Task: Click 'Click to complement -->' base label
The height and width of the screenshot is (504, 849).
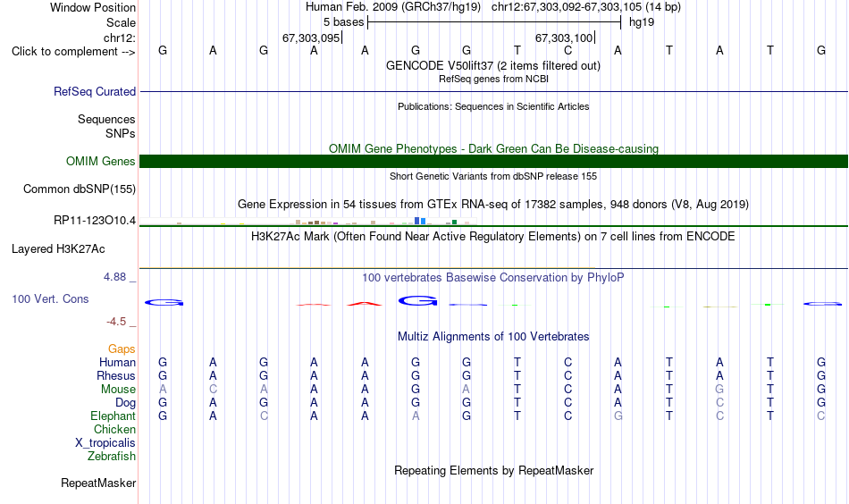Action: [x=73, y=52]
